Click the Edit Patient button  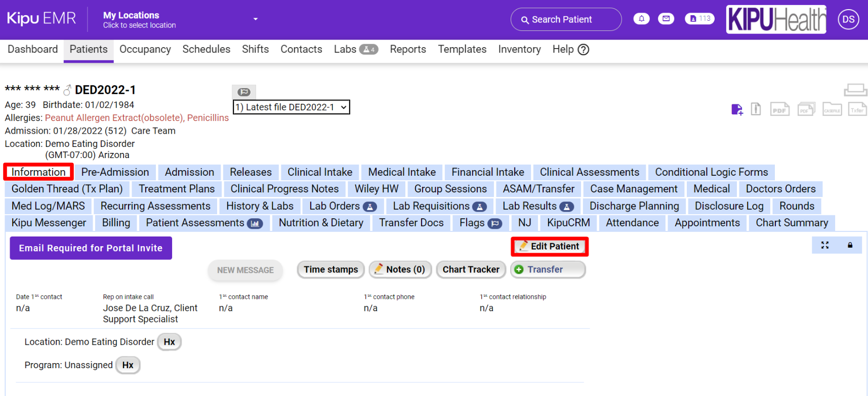[x=549, y=247]
